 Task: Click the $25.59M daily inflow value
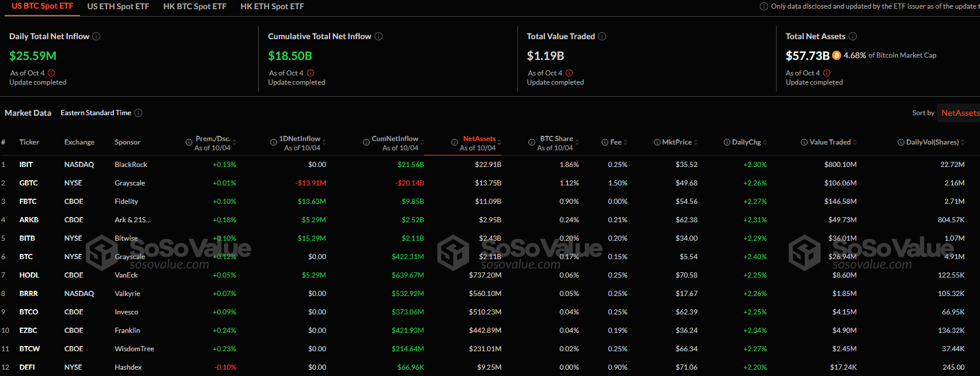click(x=33, y=56)
